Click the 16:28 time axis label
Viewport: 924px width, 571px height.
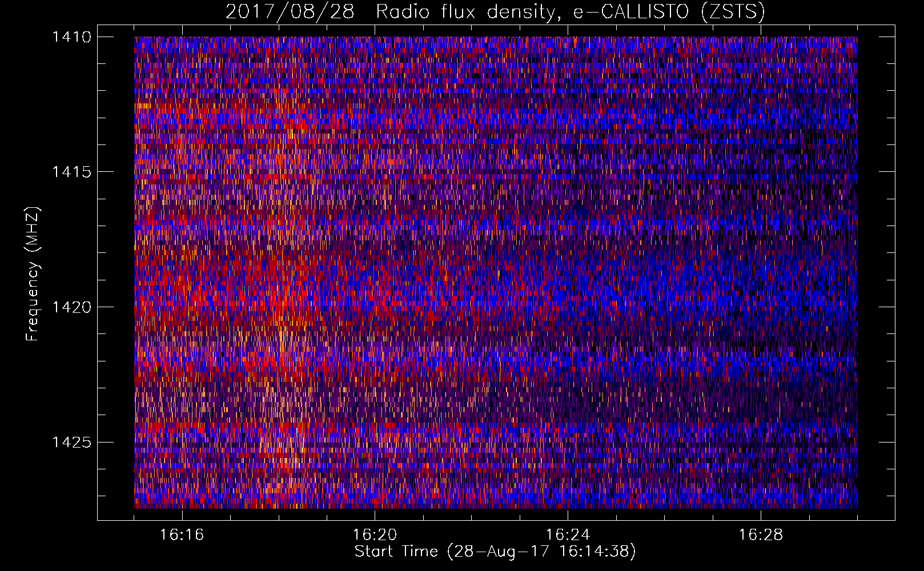coord(761,535)
